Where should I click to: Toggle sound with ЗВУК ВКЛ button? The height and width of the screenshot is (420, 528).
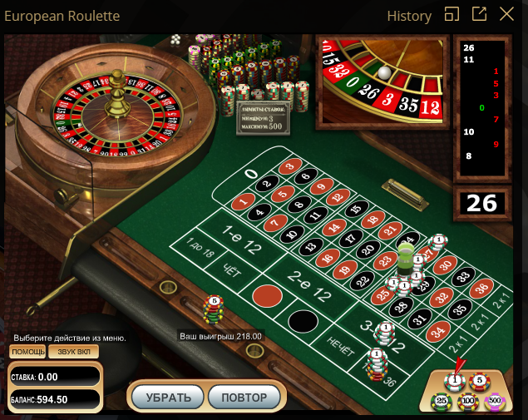point(74,352)
